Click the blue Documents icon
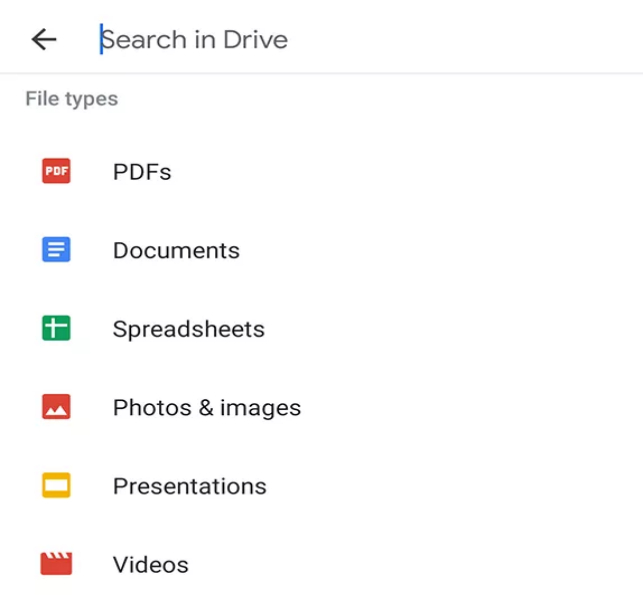 coord(56,249)
